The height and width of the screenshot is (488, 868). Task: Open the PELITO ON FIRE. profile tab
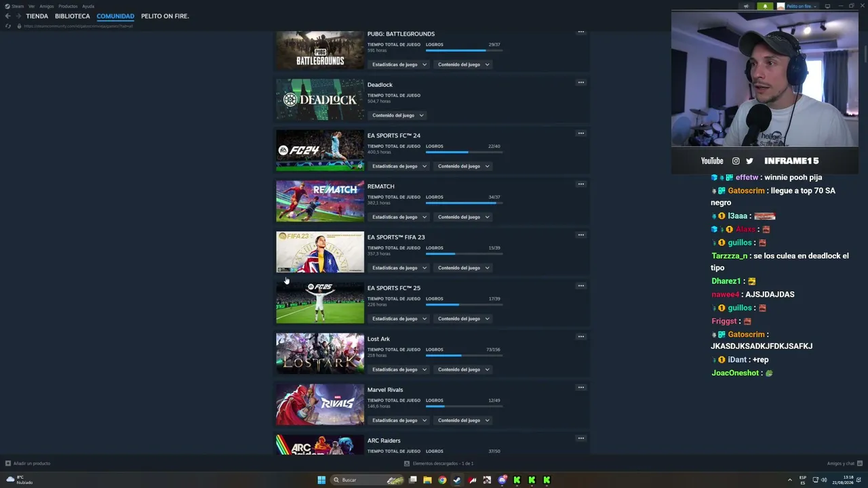(x=165, y=16)
